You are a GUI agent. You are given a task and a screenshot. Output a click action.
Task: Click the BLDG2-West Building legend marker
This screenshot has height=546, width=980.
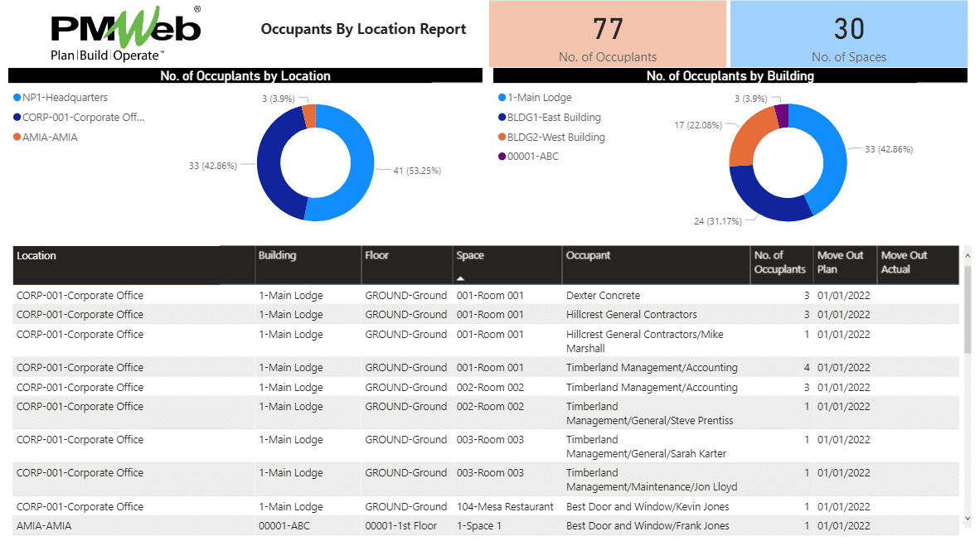point(502,138)
